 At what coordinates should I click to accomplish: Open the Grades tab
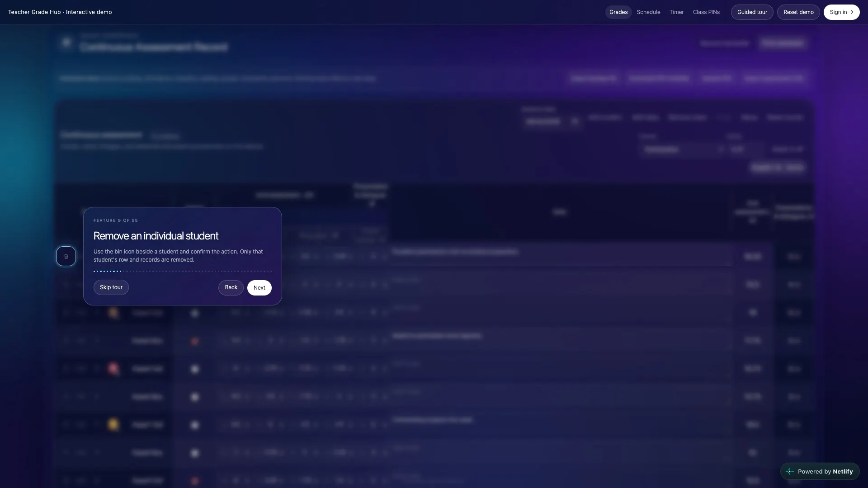pyautogui.click(x=618, y=12)
